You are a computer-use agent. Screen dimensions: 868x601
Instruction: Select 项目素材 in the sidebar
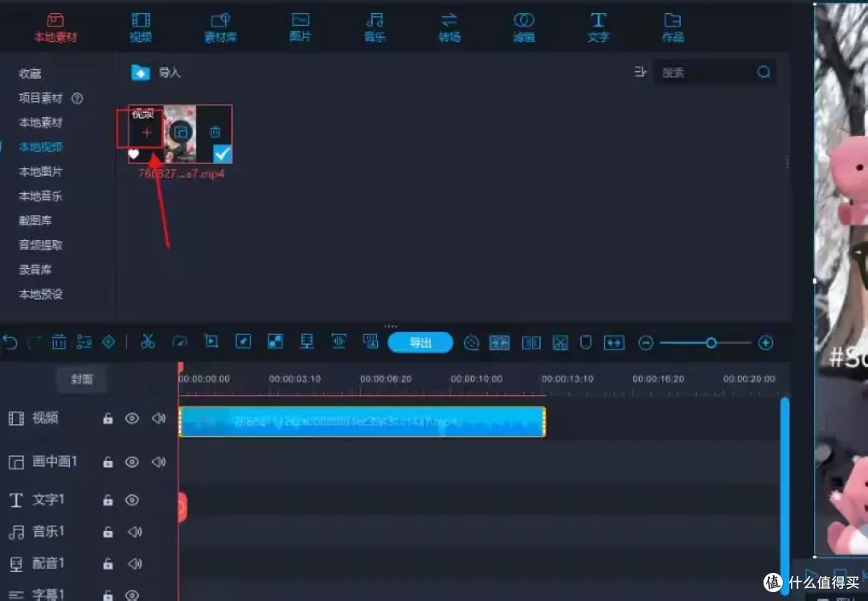(x=40, y=98)
